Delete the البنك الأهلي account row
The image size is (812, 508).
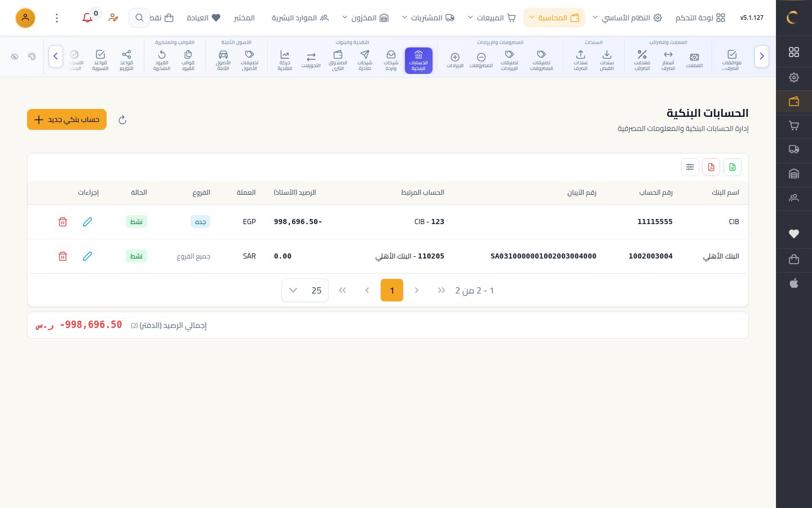pos(63,256)
